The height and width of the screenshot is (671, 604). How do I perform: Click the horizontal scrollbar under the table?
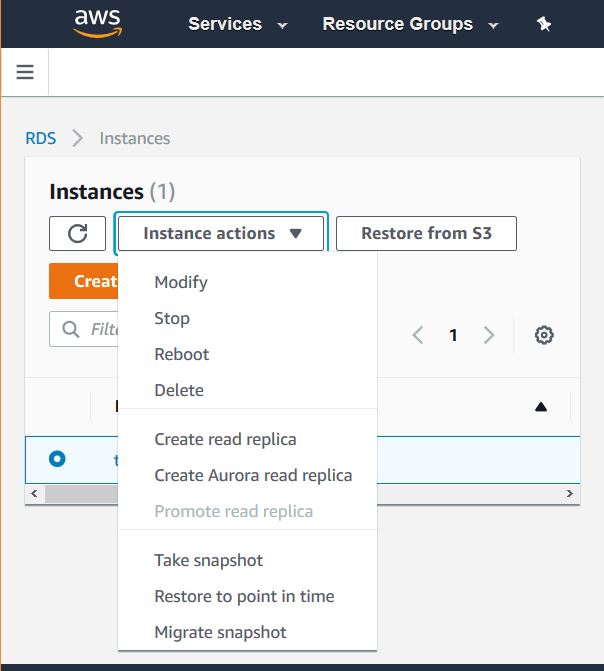click(x=80, y=493)
